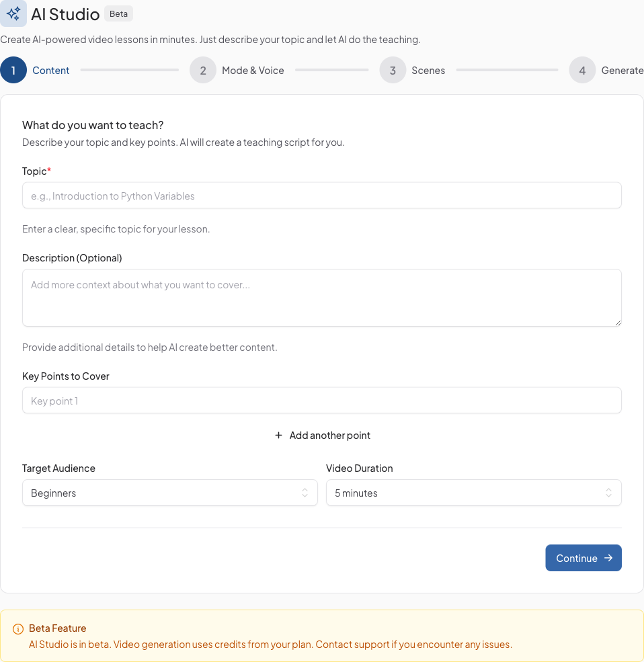Click the Beta badge next to title

[x=118, y=13]
